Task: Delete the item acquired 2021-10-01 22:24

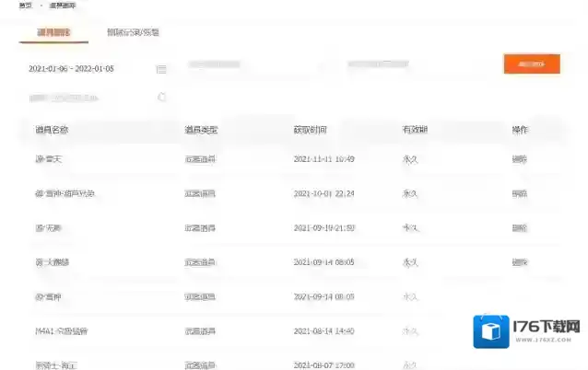Action: (520, 193)
